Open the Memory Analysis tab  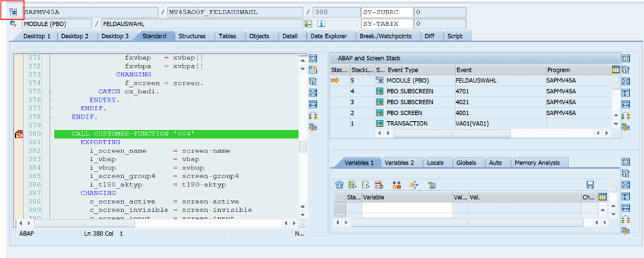tap(537, 163)
